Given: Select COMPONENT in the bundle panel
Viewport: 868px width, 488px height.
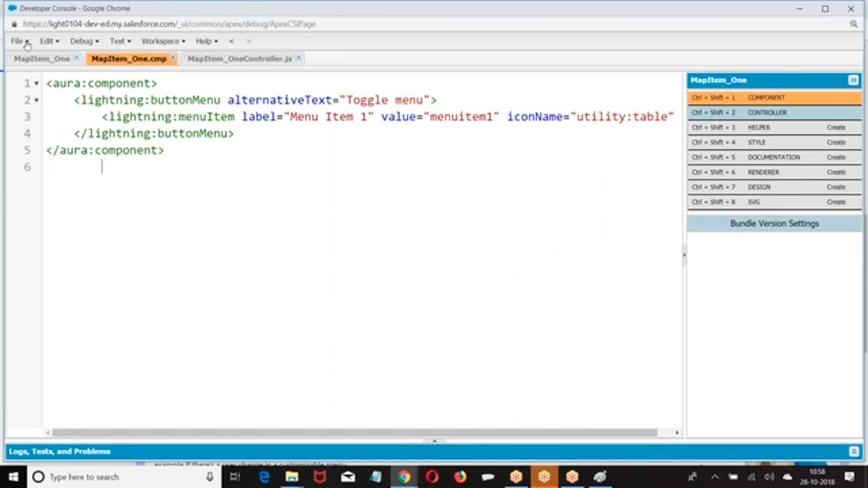Looking at the screenshot, I should [x=774, y=98].
